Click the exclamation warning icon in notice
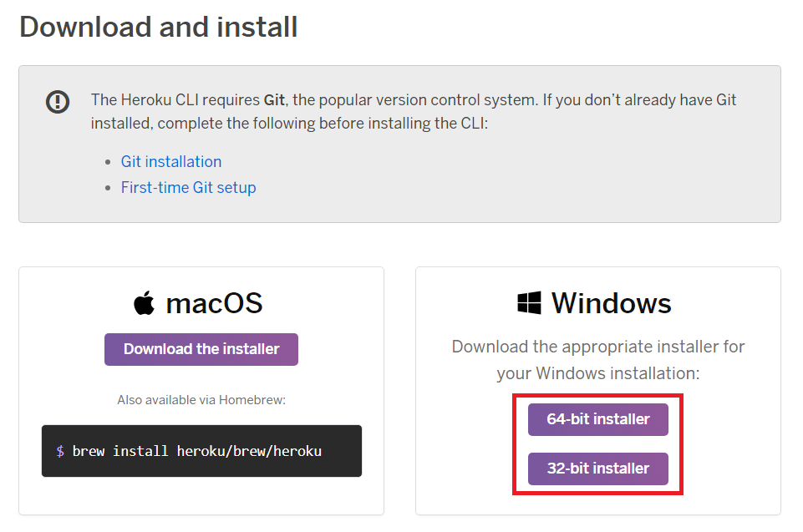Screen dimensions: 803x532 58,101
